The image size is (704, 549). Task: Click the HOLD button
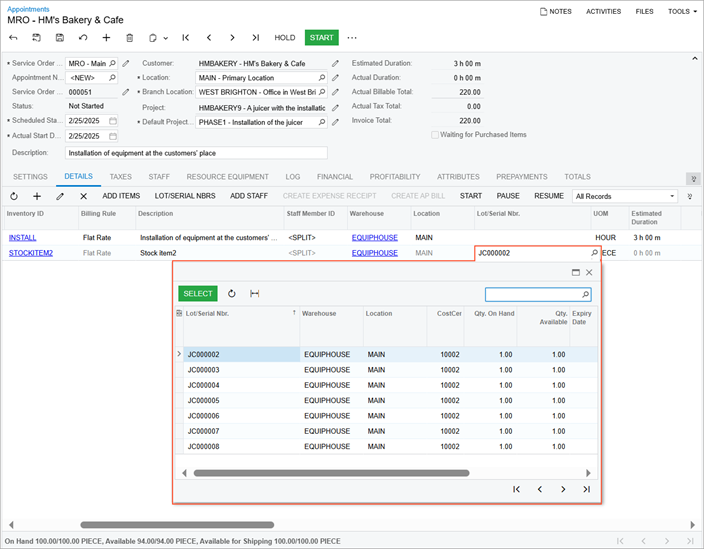pyautogui.click(x=285, y=38)
